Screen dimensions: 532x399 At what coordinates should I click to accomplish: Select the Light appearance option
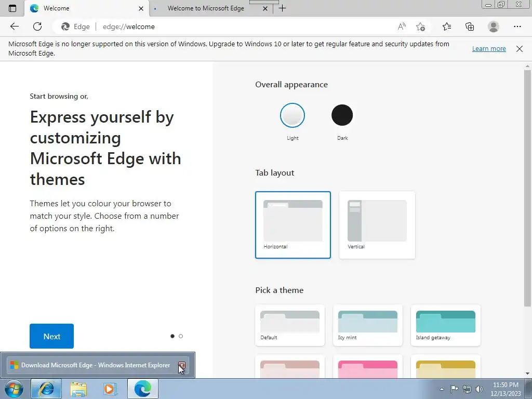coord(292,115)
